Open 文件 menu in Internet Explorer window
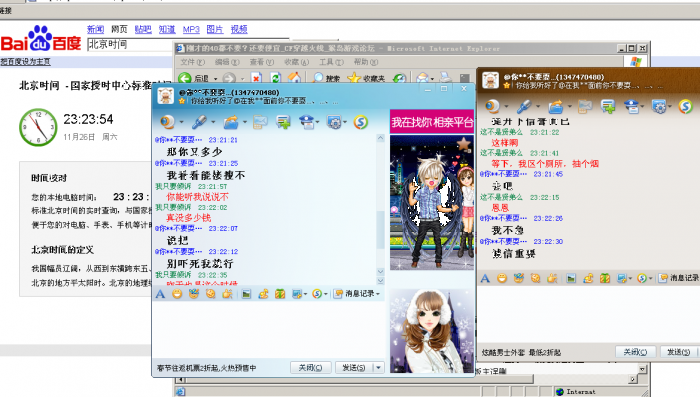The width and height of the screenshot is (700, 397). pos(192,62)
